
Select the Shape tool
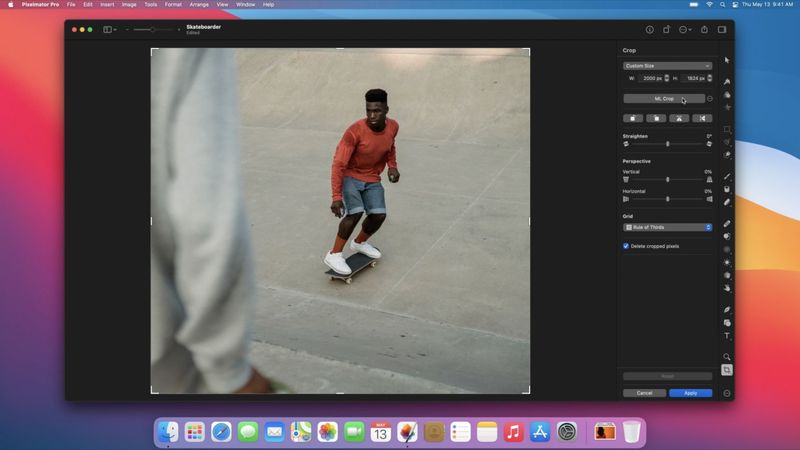727,323
